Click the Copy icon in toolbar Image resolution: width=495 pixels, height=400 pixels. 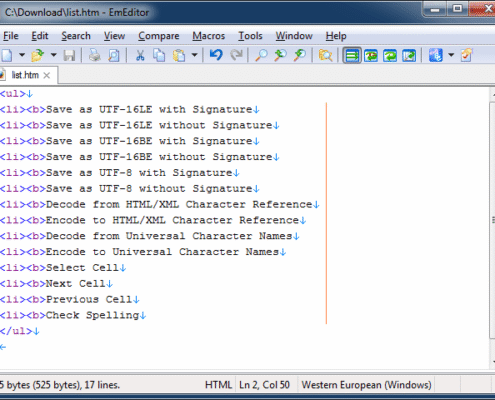pos(159,55)
